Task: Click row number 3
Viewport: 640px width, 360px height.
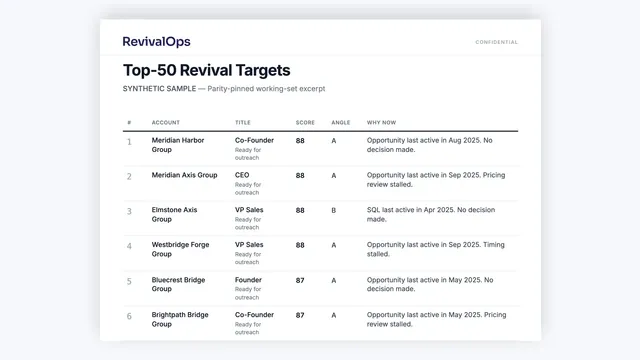Action: tap(129, 211)
